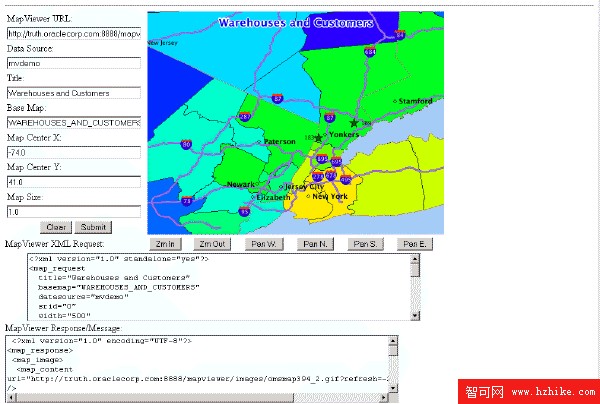
Task: Click the down arrow of XML Request scrollbar
Action: pos(415,316)
